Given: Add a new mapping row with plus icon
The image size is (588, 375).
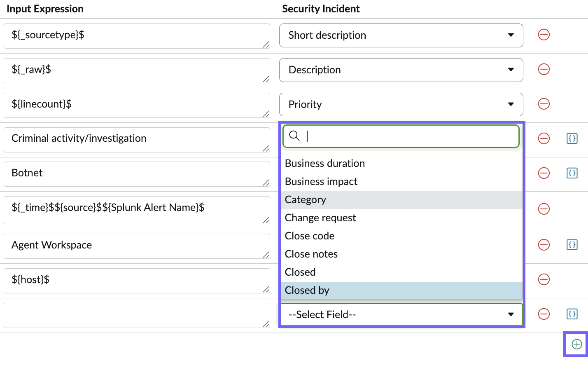Looking at the screenshot, I should 577,344.
